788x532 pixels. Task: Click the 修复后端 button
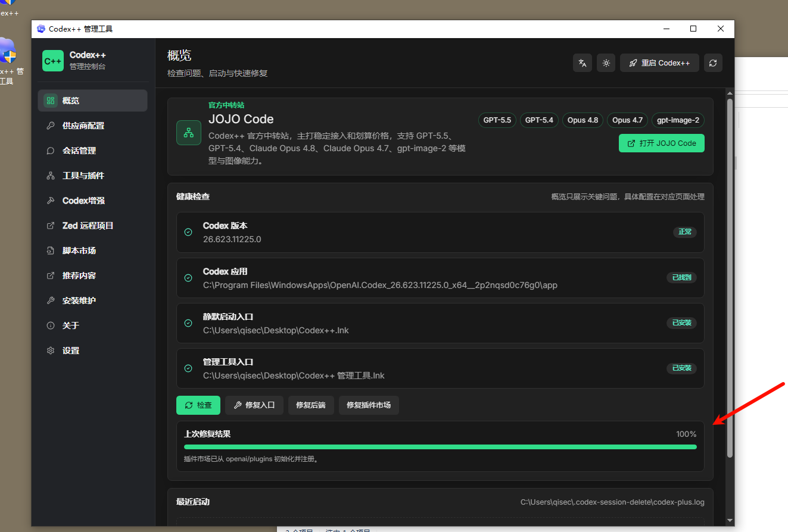tap(311, 405)
